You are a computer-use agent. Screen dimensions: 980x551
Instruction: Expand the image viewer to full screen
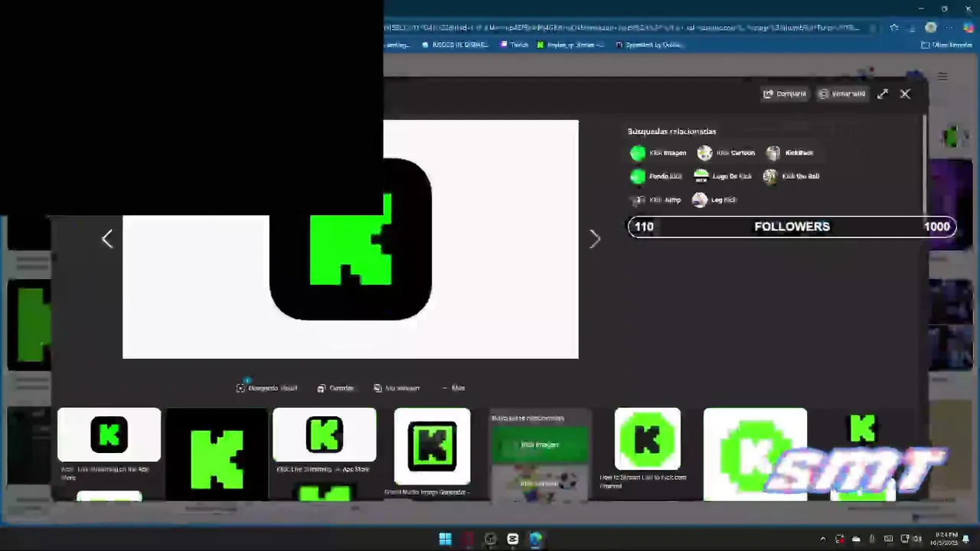coord(883,93)
